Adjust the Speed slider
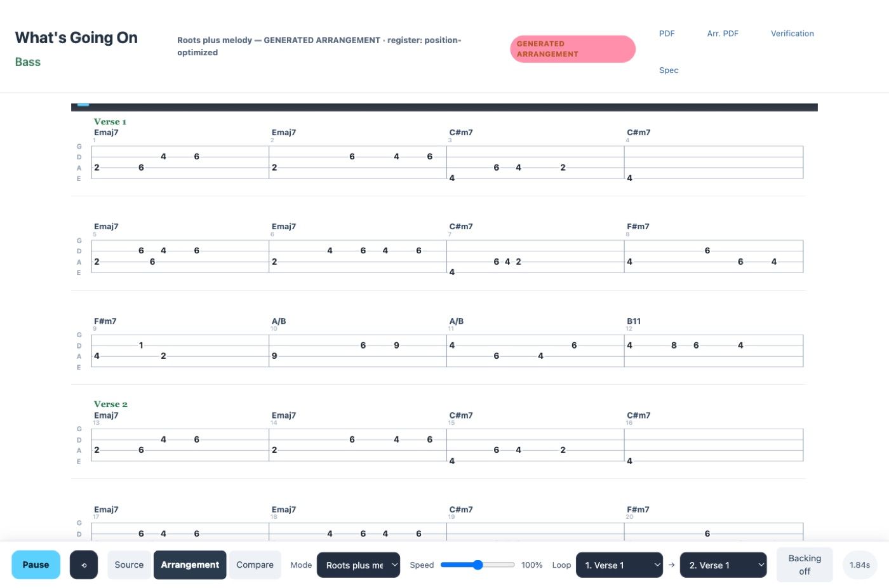The image size is (889, 588). (478, 565)
